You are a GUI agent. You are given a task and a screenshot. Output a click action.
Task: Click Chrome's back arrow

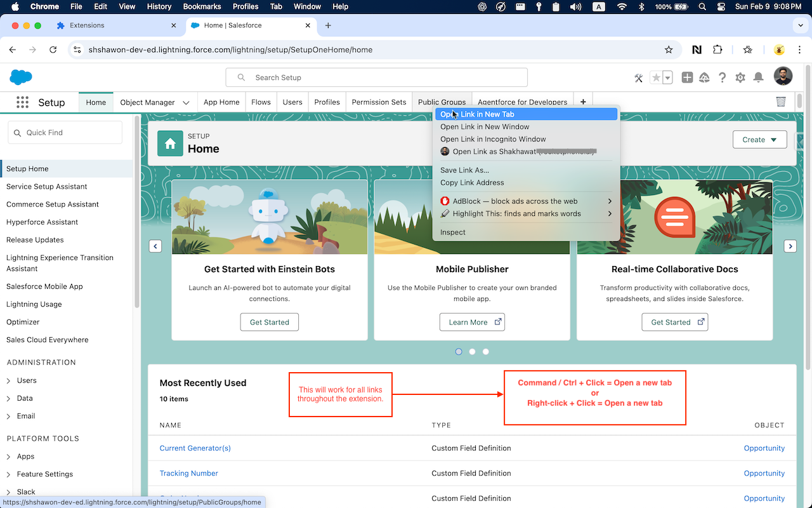(12, 50)
